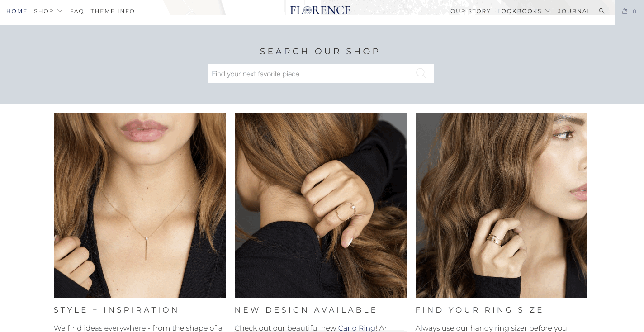Open the THEME INFO page
The image size is (644, 332).
point(113,11)
